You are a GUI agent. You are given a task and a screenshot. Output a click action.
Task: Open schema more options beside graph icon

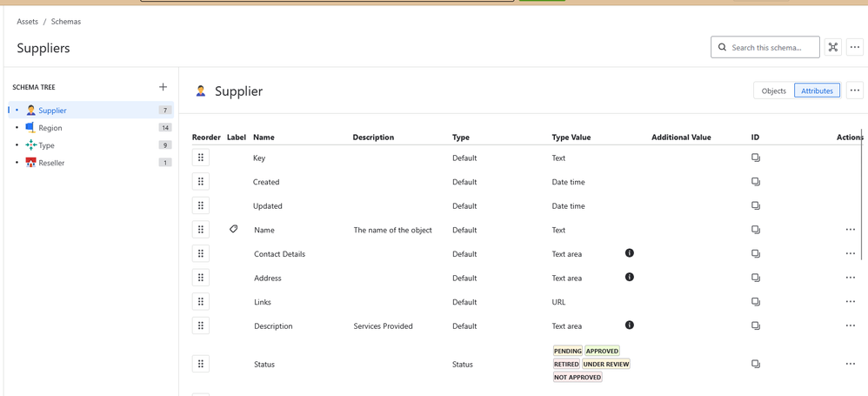pyautogui.click(x=855, y=47)
